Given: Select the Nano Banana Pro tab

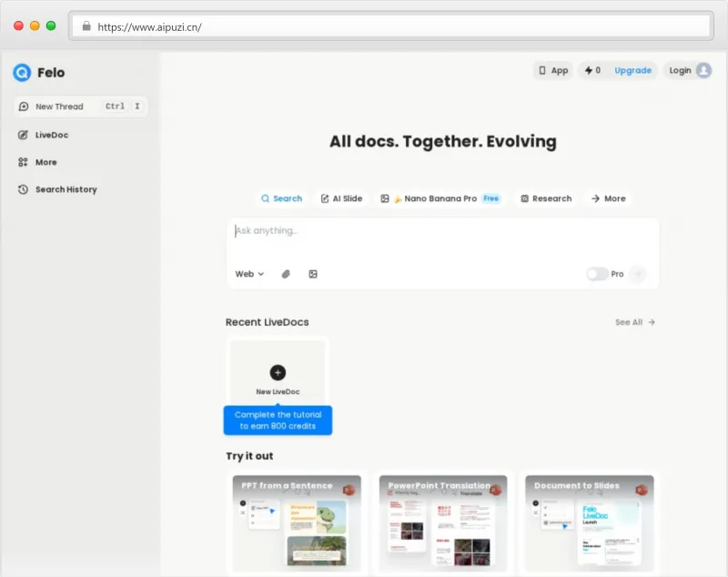Looking at the screenshot, I should pos(440,198).
